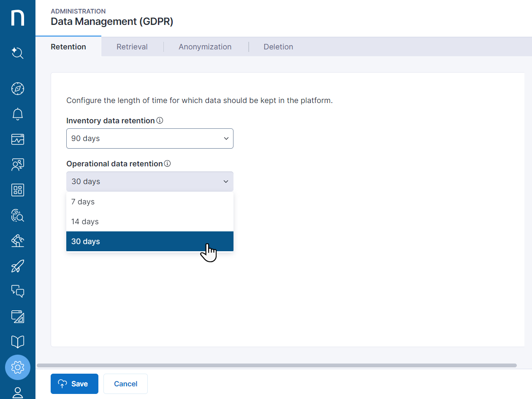The height and width of the screenshot is (399, 532).
Task: Open the chat bubbles icon
Action: pyautogui.click(x=17, y=291)
